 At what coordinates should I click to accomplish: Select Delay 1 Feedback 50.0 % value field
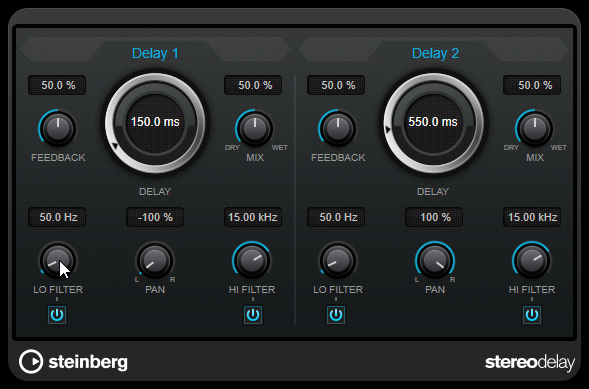point(57,85)
